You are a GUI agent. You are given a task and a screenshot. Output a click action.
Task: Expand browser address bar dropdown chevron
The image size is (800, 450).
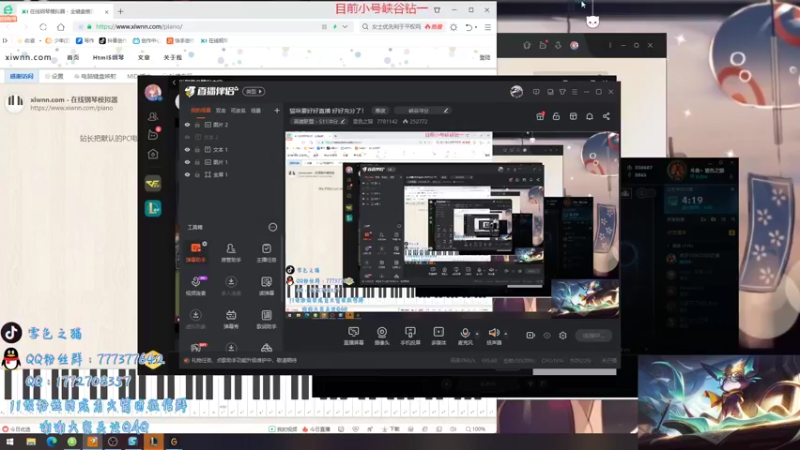point(345,27)
